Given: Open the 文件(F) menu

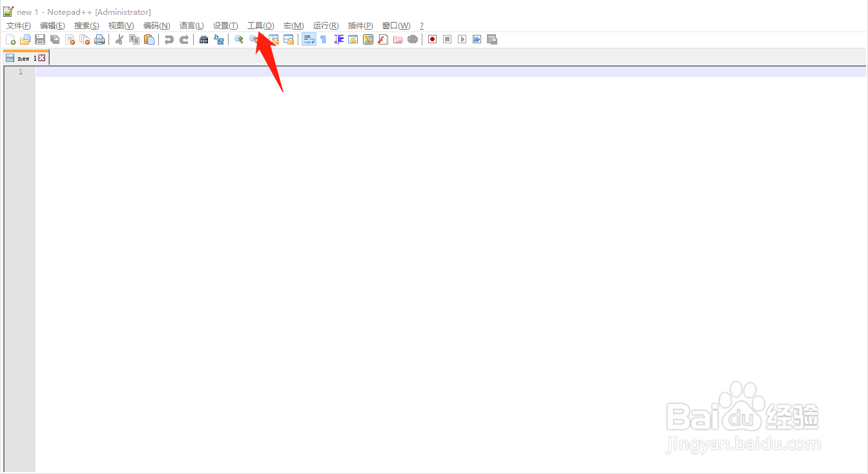Looking at the screenshot, I should [x=19, y=26].
